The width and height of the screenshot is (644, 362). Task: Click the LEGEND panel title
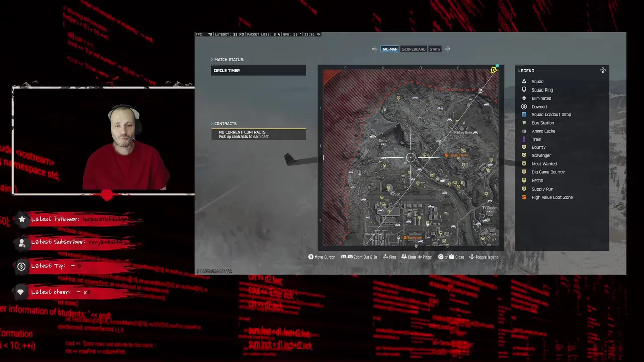tap(526, 71)
